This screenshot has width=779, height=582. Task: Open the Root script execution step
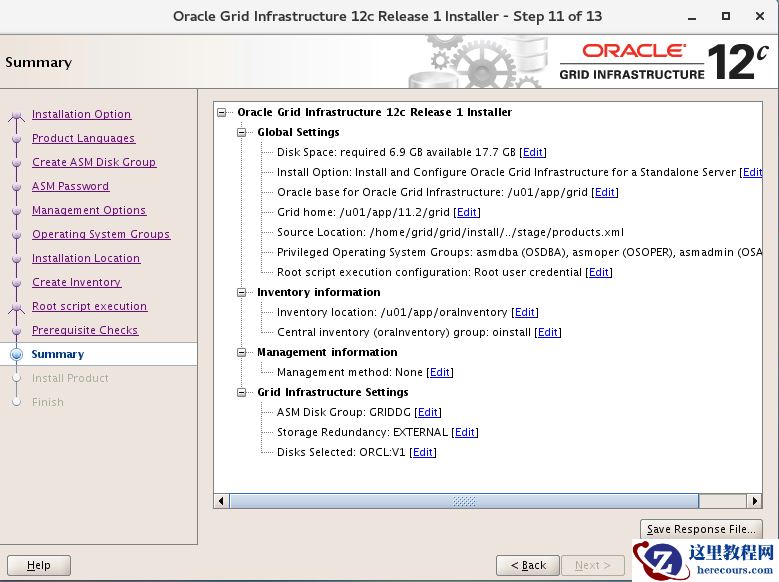click(89, 306)
